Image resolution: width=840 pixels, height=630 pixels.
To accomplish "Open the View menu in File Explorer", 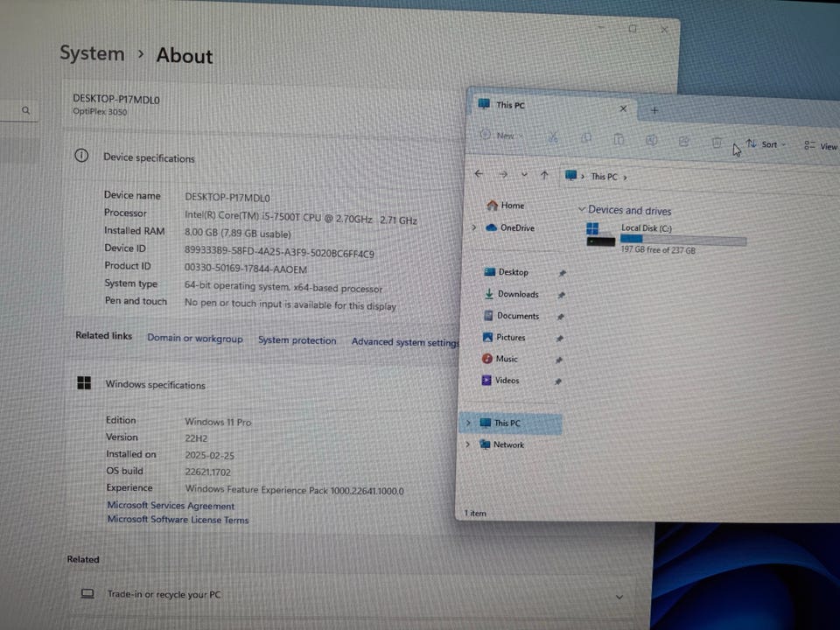I will (820, 146).
